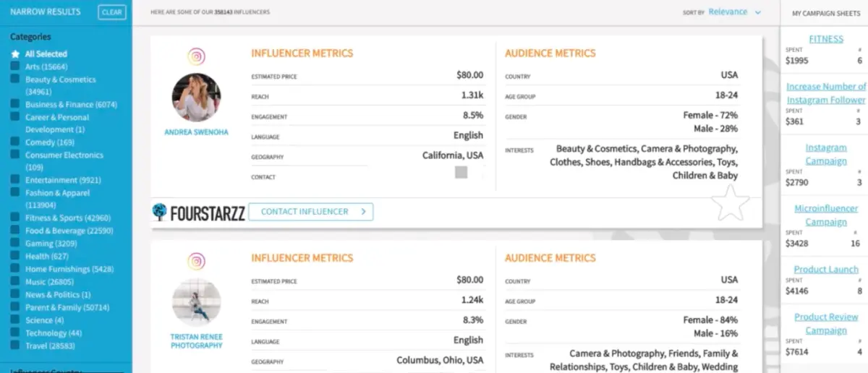
Task: Tick the Travel category checkbox
Action: (15, 346)
